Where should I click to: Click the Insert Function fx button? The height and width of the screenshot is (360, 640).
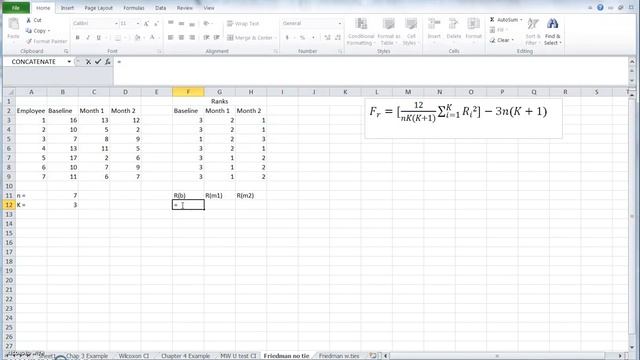click(x=108, y=62)
